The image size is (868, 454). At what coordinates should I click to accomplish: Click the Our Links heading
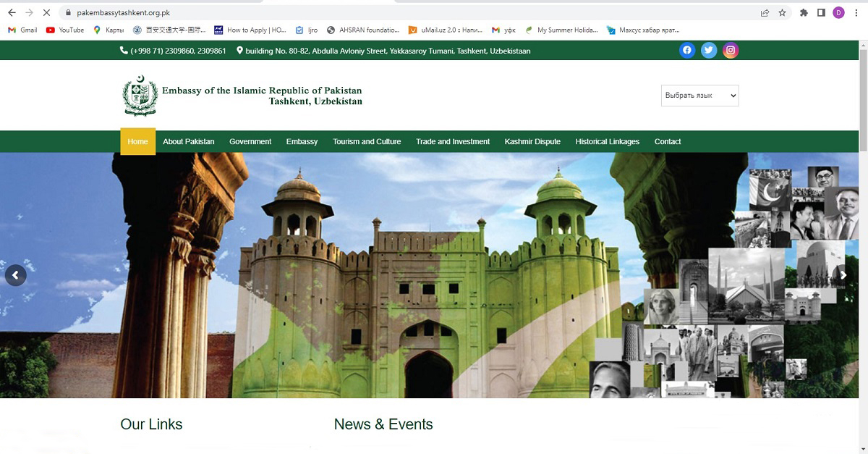tap(151, 424)
